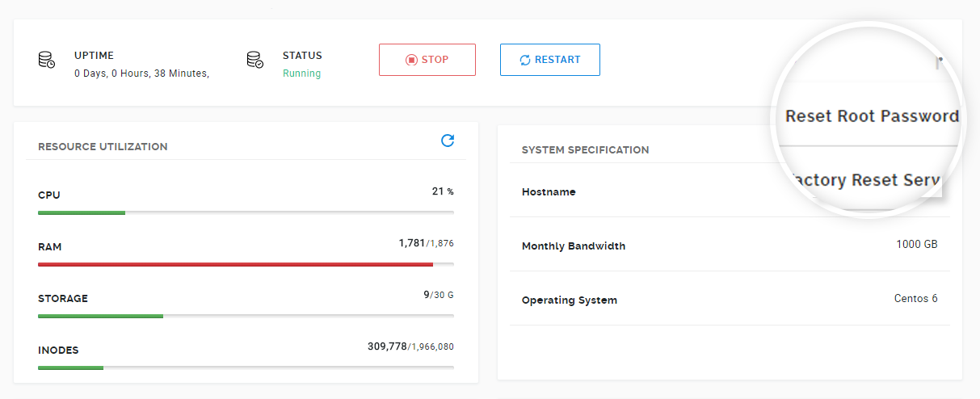The height and width of the screenshot is (399, 980).
Task: Click the red RAM usage bar
Action: [x=246, y=264]
